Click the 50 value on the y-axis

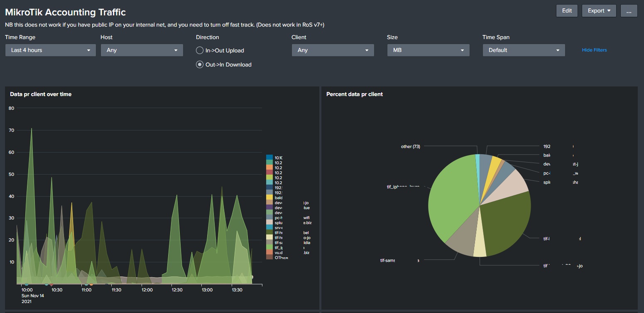pyautogui.click(x=11, y=174)
